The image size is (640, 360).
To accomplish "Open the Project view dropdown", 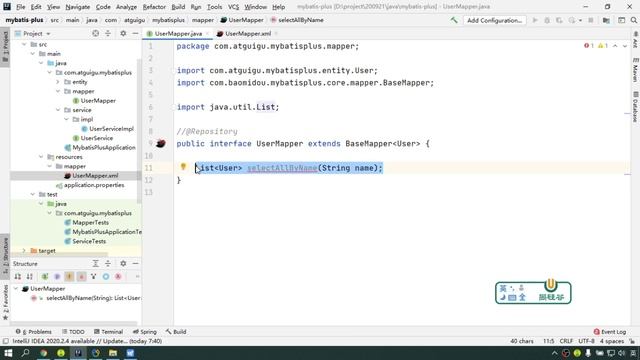I will (x=48, y=34).
